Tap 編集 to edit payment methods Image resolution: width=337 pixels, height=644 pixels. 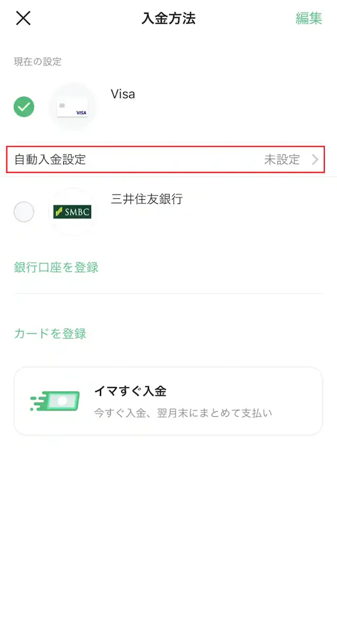[309, 18]
